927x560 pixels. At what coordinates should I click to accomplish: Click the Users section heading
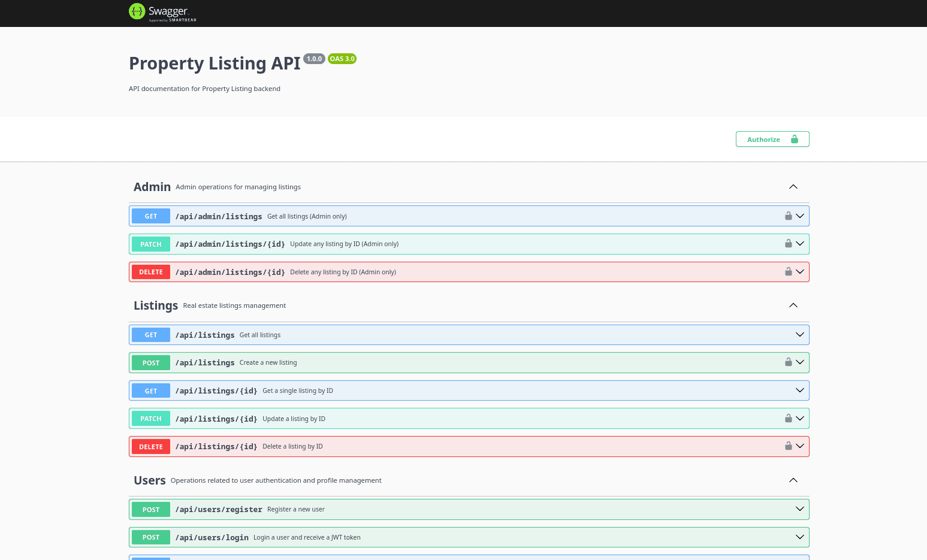coord(150,480)
